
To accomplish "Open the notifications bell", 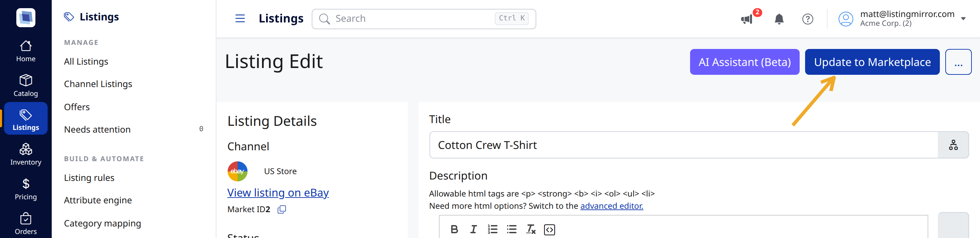I will click(779, 19).
